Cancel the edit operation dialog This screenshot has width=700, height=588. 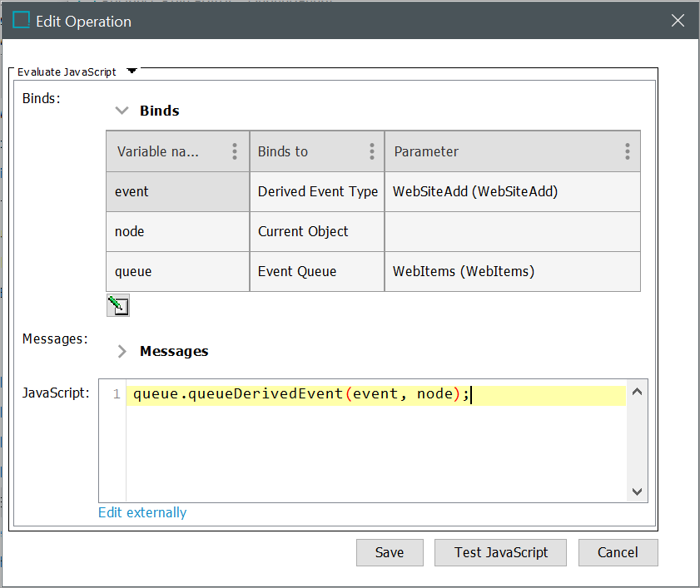click(618, 552)
